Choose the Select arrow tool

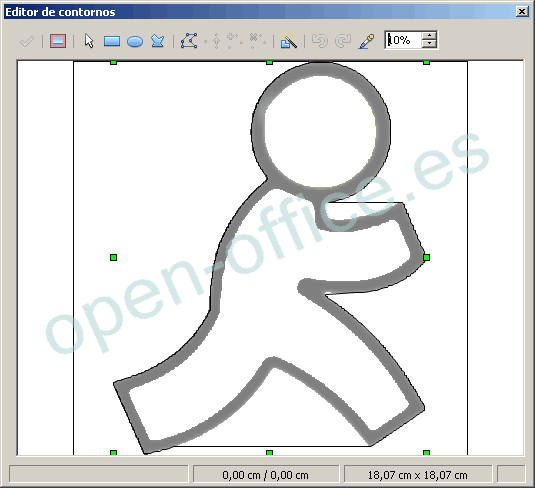(89, 41)
